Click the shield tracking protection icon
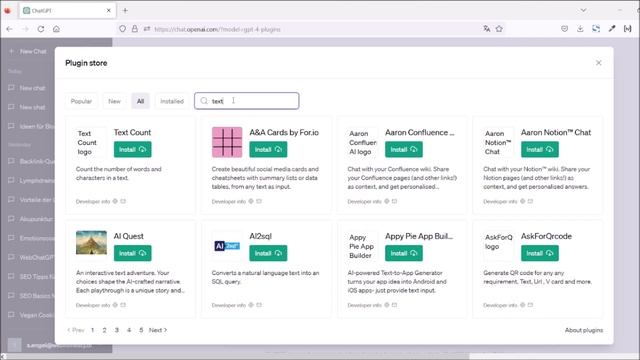This screenshot has width=640, height=360. pos(122,29)
